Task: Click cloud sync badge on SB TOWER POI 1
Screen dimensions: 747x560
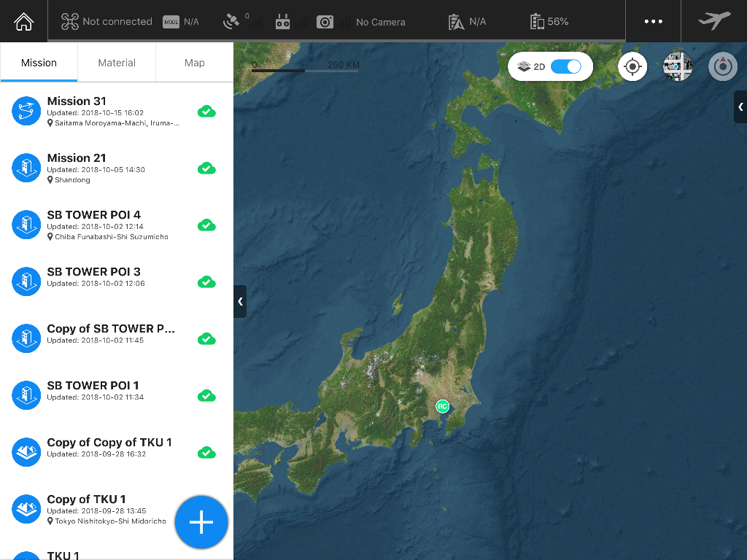Action: 206,395
